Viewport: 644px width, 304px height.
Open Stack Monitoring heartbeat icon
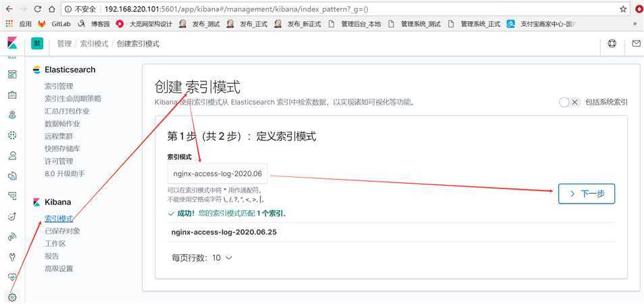coord(12,277)
